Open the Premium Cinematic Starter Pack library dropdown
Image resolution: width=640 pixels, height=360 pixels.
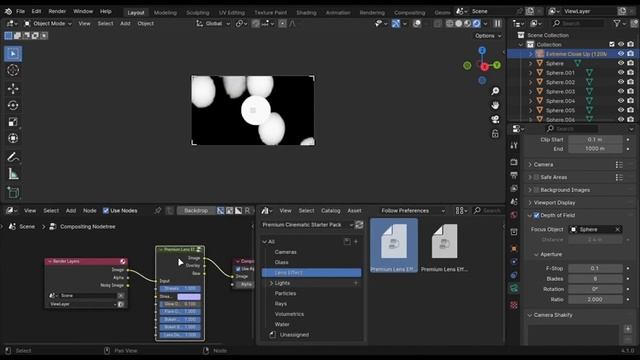pos(307,225)
